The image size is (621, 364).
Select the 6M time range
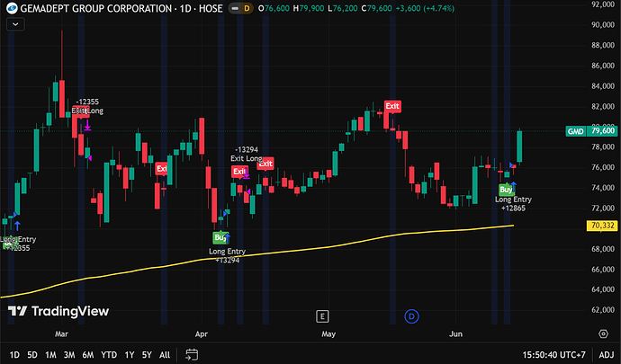(88, 355)
